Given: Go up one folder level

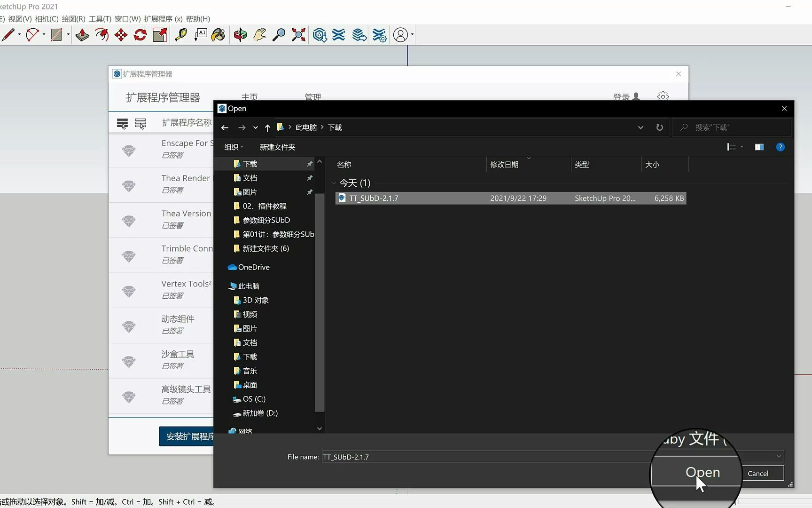Looking at the screenshot, I should [x=267, y=127].
